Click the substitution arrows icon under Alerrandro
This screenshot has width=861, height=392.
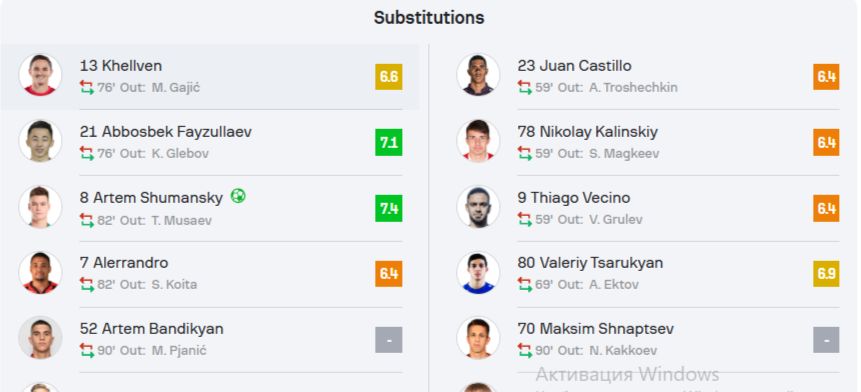87,284
